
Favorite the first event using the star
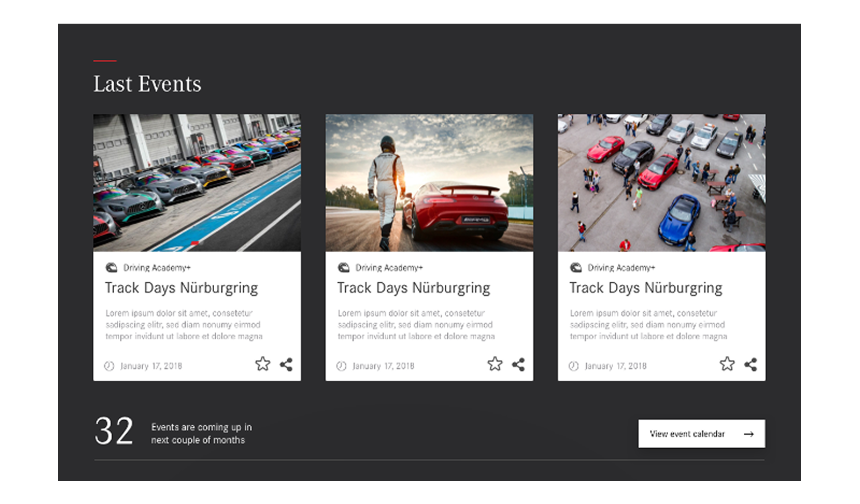[x=263, y=363]
